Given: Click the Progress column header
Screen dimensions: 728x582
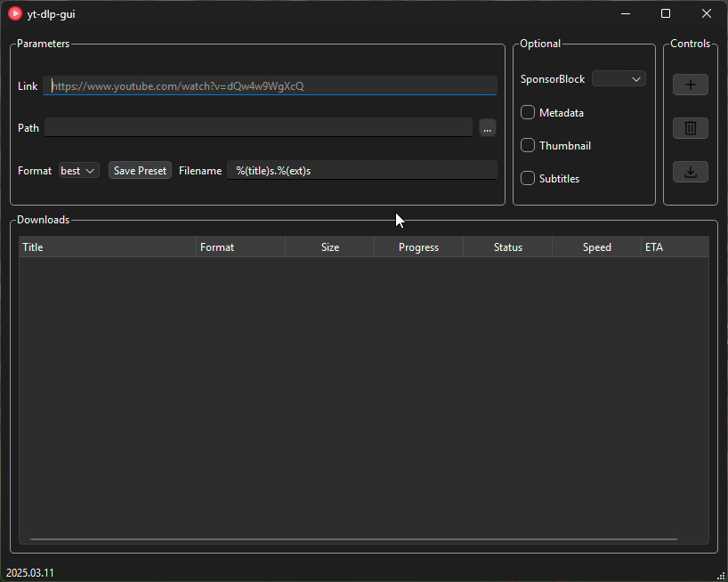Looking at the screenshot, I should tap(418, 247).
